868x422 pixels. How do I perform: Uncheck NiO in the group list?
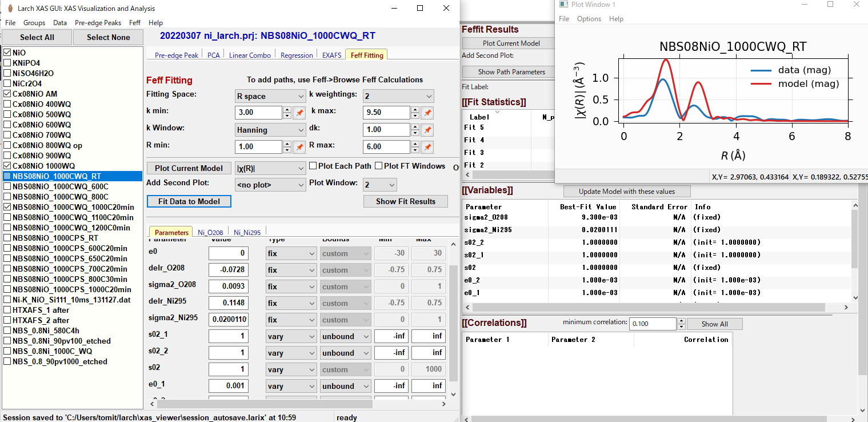[6, 52]
